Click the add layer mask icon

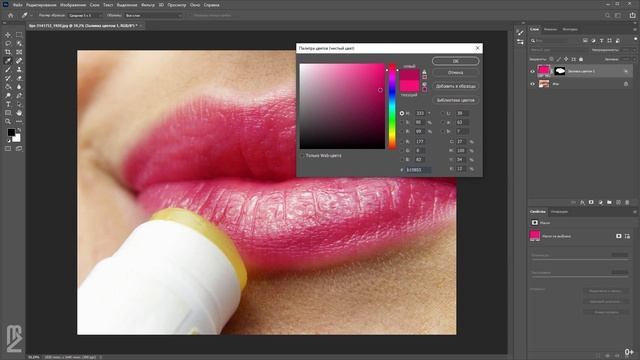point(591,202)
